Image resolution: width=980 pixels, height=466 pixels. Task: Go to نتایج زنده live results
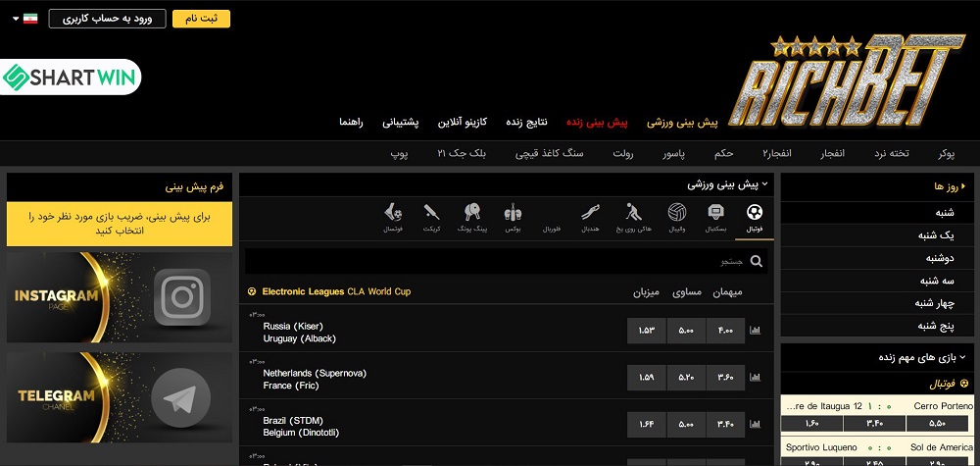coord(526,122)
